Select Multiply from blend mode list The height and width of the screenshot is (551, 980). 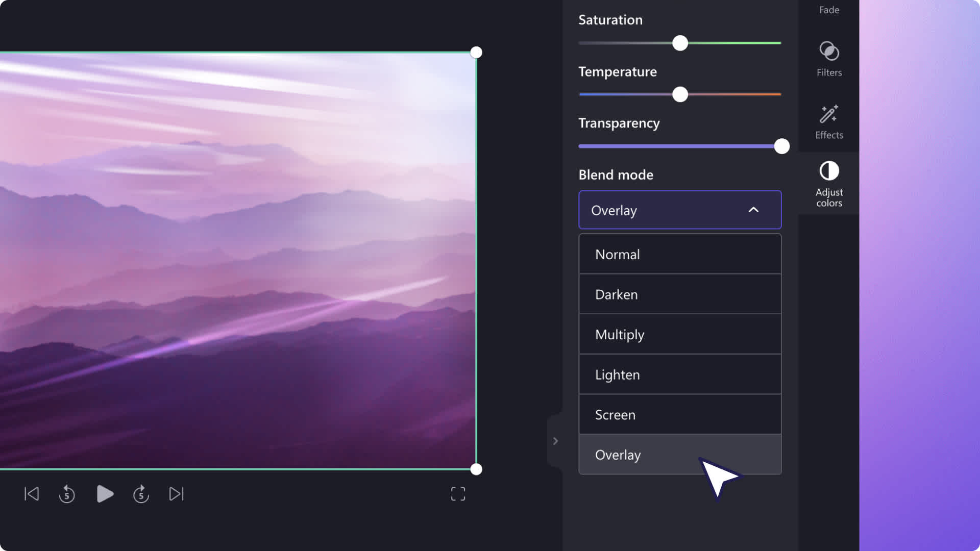click(679, 334)
